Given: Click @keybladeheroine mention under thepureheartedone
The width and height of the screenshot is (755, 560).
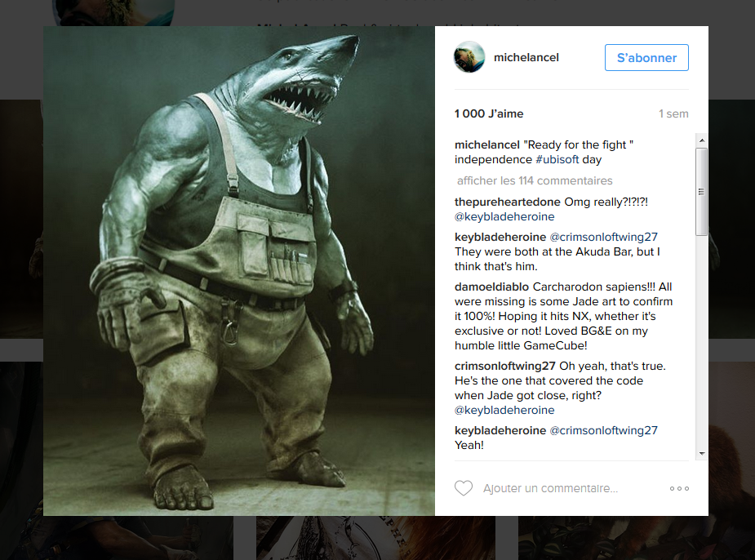Looking at the screenshot, I should click(504, 216).
